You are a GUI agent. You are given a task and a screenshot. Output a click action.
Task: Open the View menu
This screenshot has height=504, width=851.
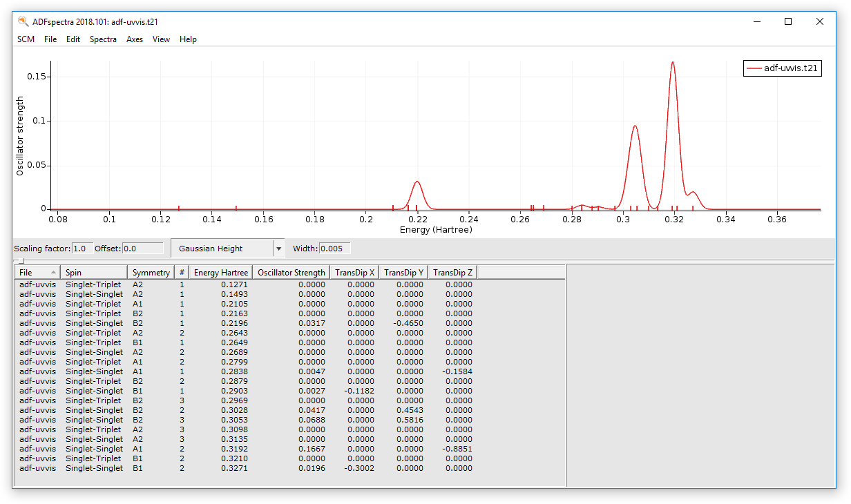[162, 39]
